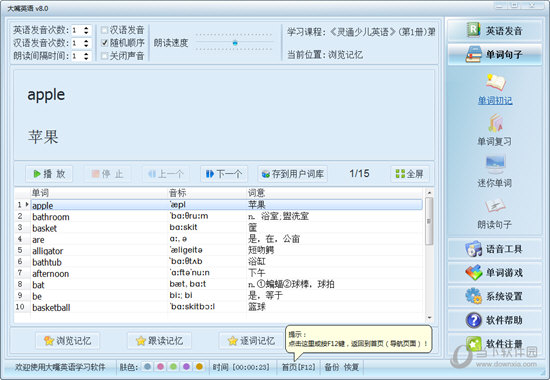
Task: Save word with 存到用户词库 button
Action: coord(293,174)
